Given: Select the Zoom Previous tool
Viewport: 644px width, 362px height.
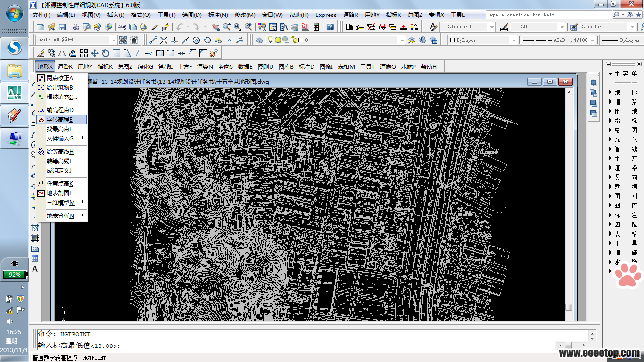Looking at the screenshot, I should tap(248, 27).
